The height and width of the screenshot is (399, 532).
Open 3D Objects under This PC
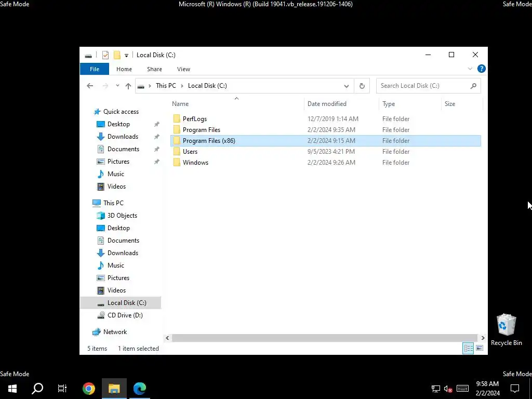[122, 216]
